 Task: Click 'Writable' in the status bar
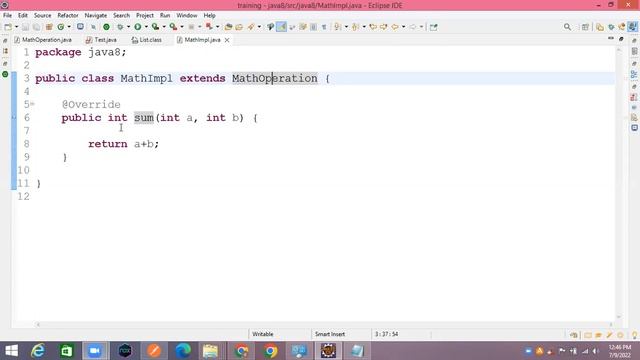tap(262, 334)
